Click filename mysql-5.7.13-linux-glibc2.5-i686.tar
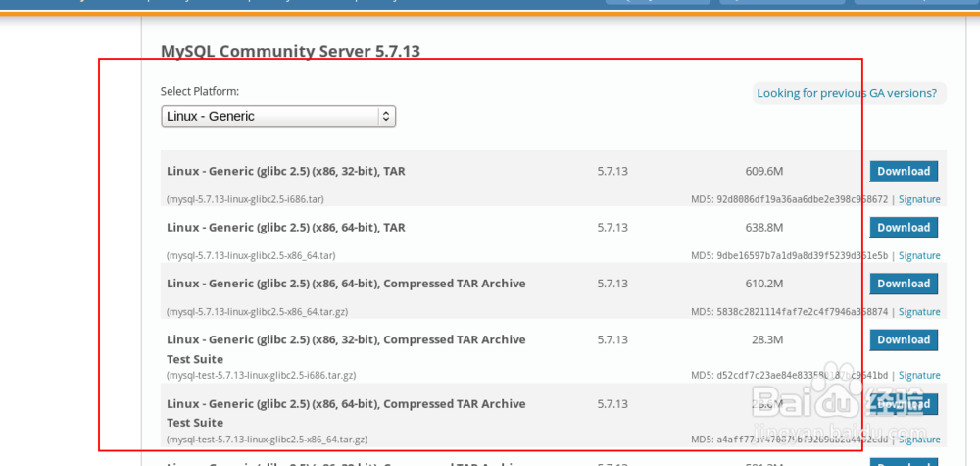 click(245, 199)
